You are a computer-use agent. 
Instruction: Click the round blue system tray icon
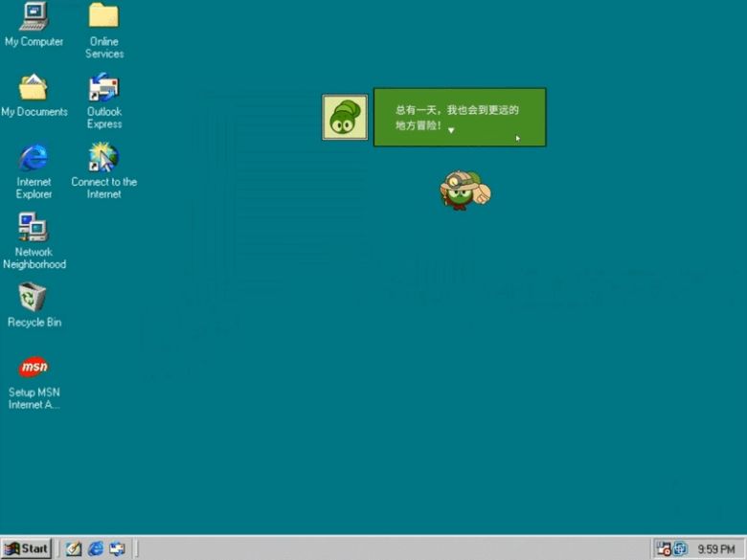coord(680,549)
